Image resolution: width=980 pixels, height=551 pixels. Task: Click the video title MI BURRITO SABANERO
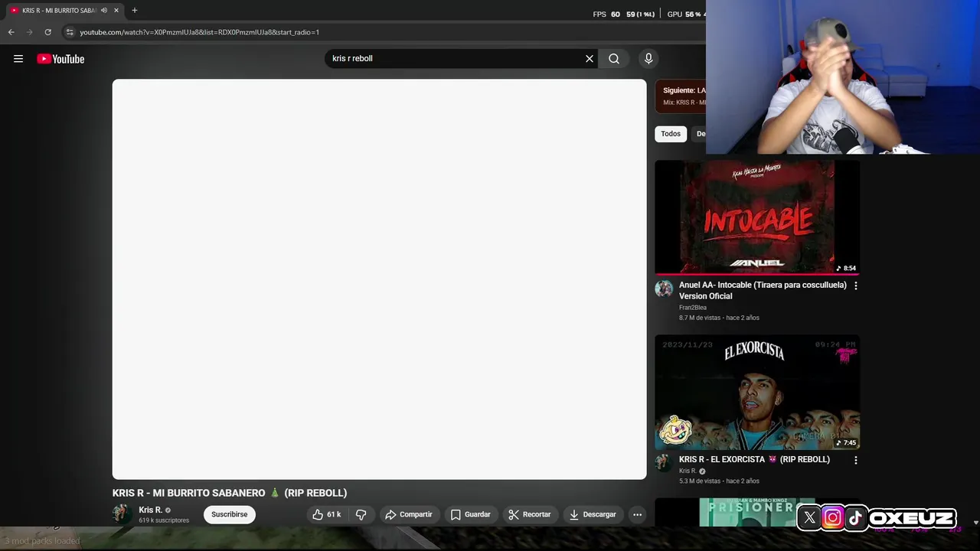230,493
